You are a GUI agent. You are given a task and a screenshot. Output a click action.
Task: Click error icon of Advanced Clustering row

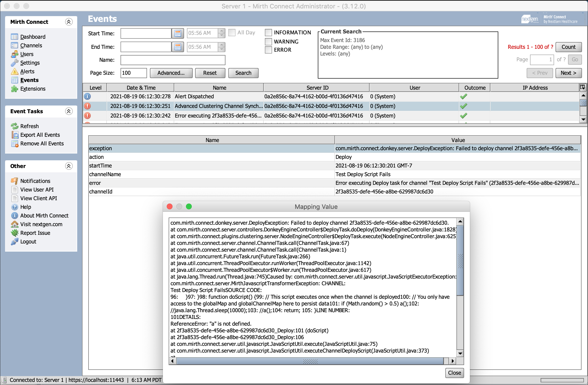[x=87, y=106]
